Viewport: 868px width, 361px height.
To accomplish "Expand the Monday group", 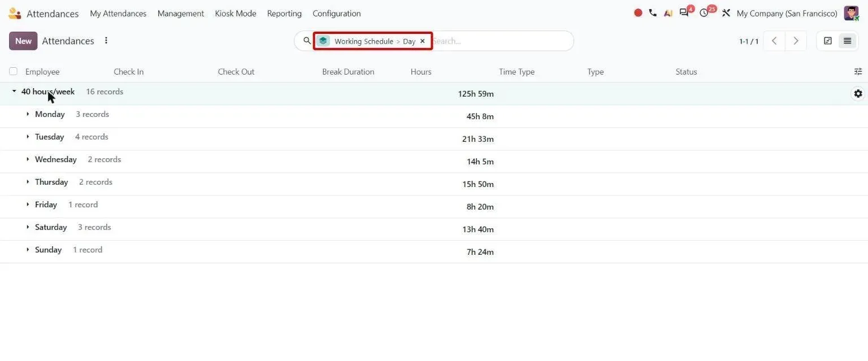I will pyautogui.click(x=28, y=114).
